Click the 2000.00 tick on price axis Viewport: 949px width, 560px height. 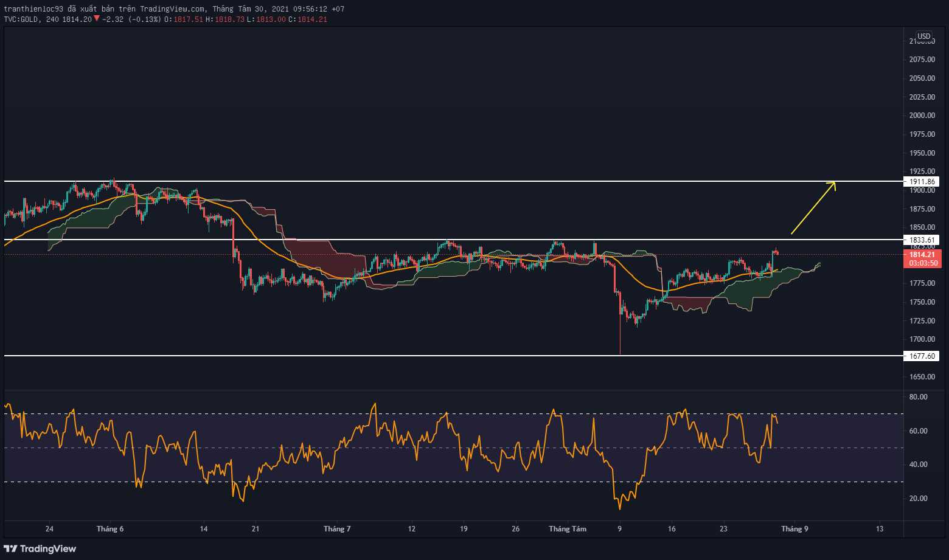coord(922,116)
